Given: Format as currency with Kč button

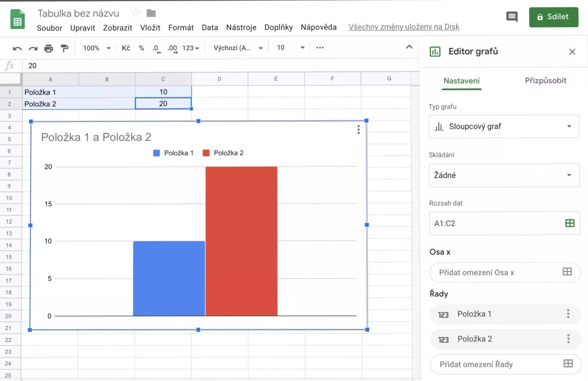Looking at the screenshot, I should tap(126, 48).
